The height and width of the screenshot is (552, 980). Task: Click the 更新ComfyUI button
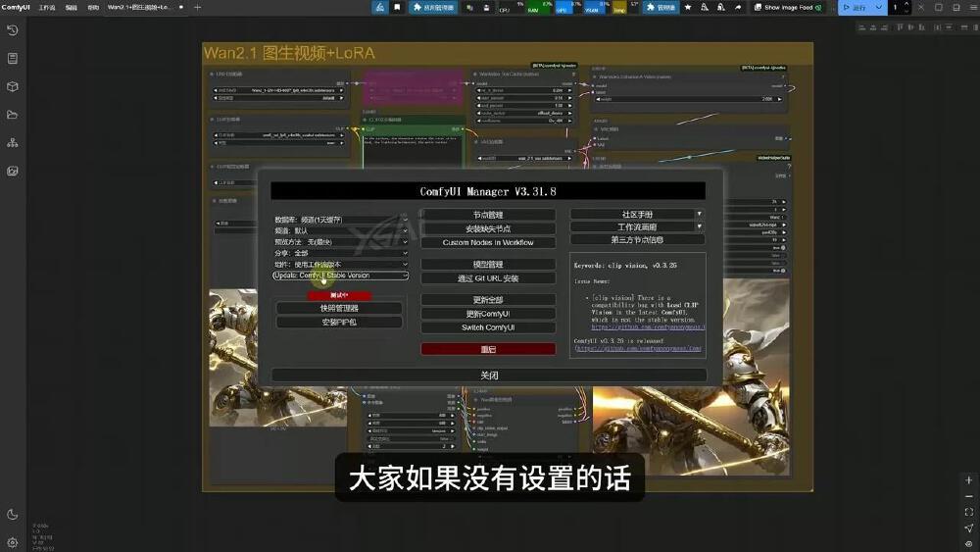point(488,314)
